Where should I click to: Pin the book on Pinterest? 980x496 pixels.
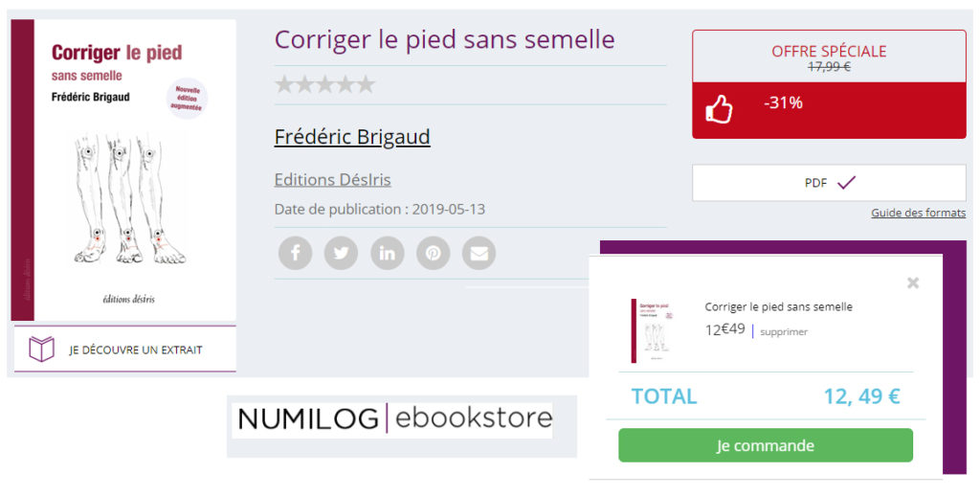pyautogui.click(x=434, y=254)
